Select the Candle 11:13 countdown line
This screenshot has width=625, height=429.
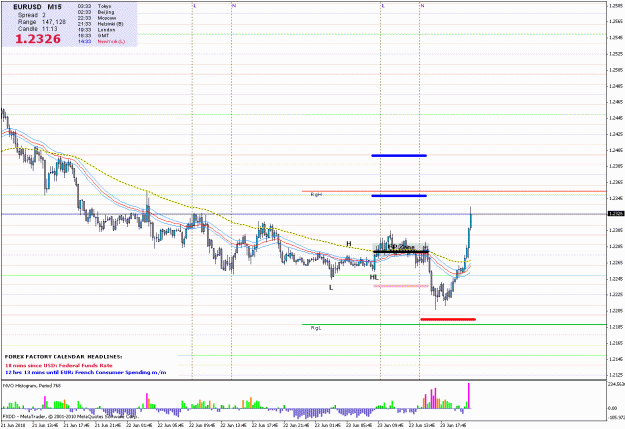pos(37,29)
